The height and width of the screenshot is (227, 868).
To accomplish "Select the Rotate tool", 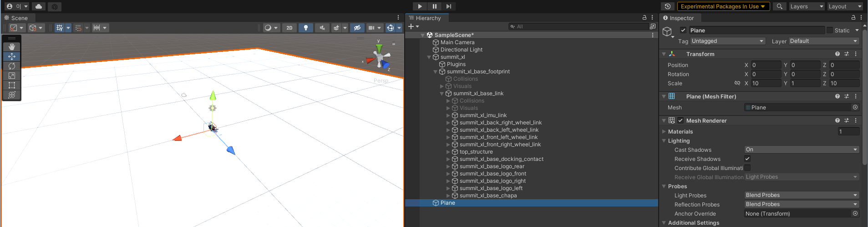I will click(x=12, y=66).
